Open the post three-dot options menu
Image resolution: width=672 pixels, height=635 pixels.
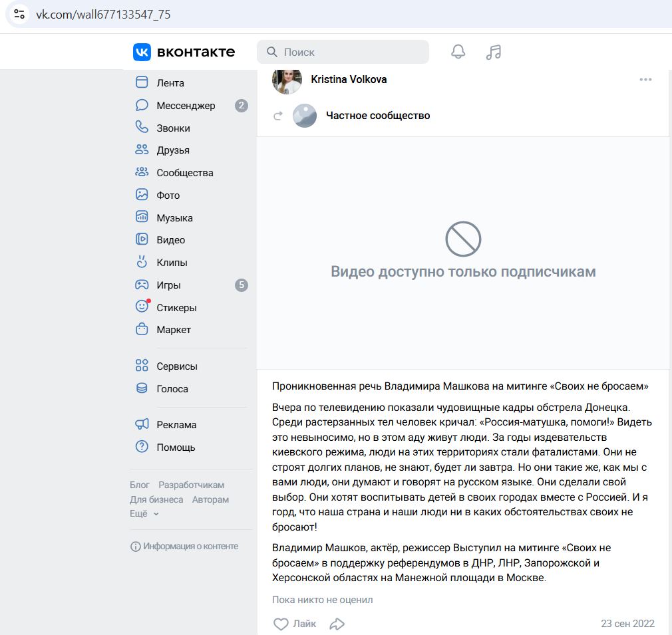[x=645, y=80]
